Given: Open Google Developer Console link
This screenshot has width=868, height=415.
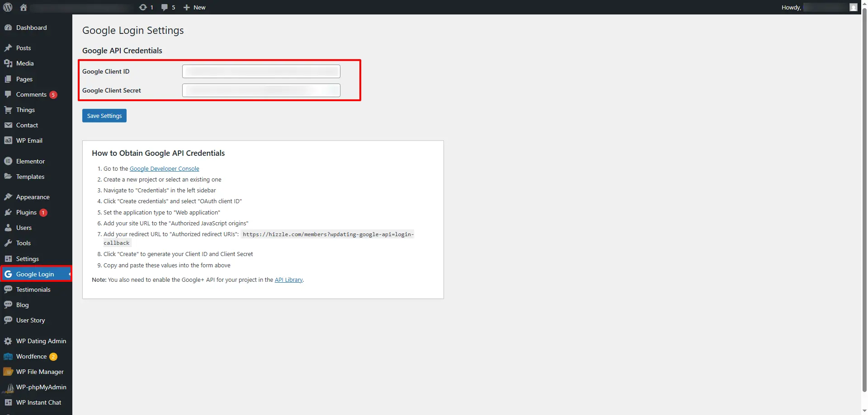Looking at the screenshot, I should 164,168.
